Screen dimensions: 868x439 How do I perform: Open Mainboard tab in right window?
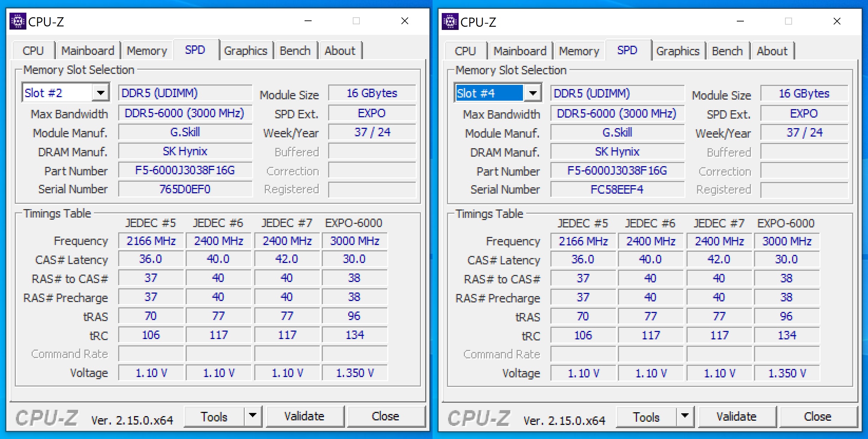(x=520, y=51)
